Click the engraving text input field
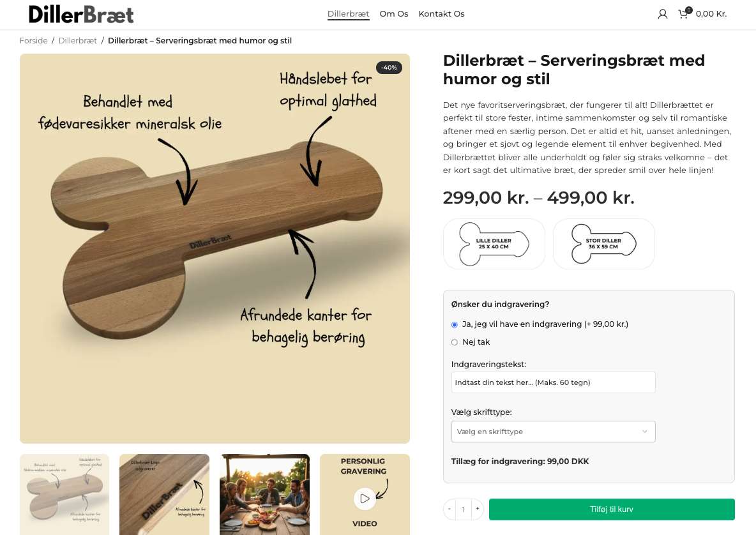 pos(553,382)
